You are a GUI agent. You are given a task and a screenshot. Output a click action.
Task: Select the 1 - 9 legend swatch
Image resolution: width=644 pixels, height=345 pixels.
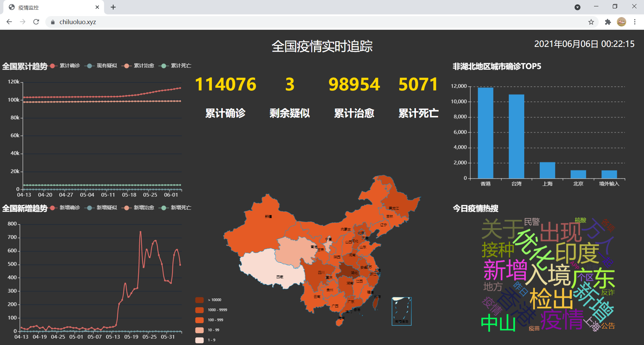(x=200, y=340)
